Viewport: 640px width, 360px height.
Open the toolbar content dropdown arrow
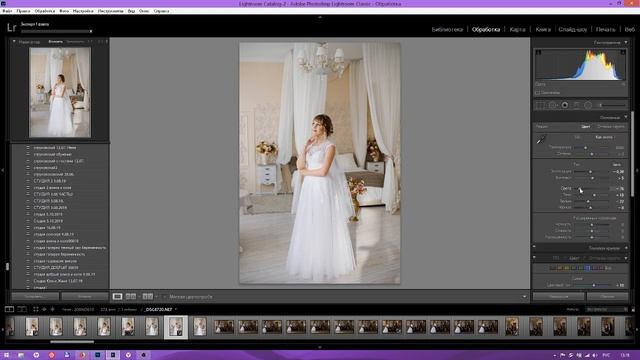point(524,297)
